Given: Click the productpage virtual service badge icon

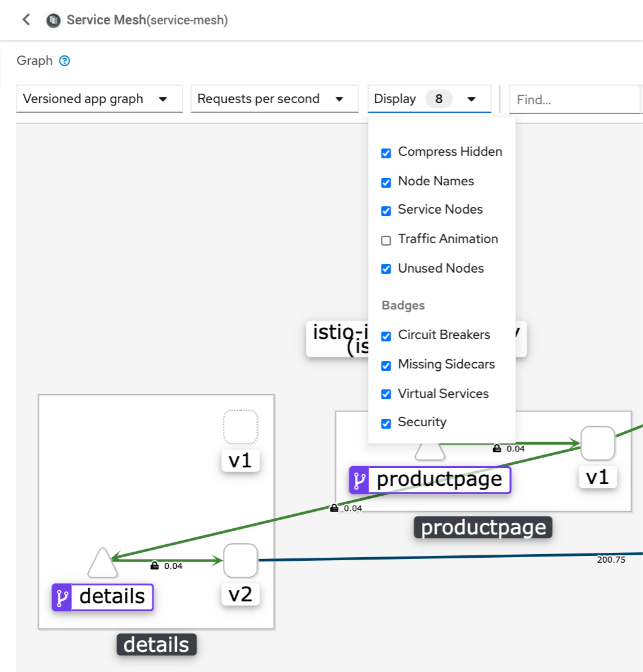Looking at the screenshot, I should (x=359, y=480).
